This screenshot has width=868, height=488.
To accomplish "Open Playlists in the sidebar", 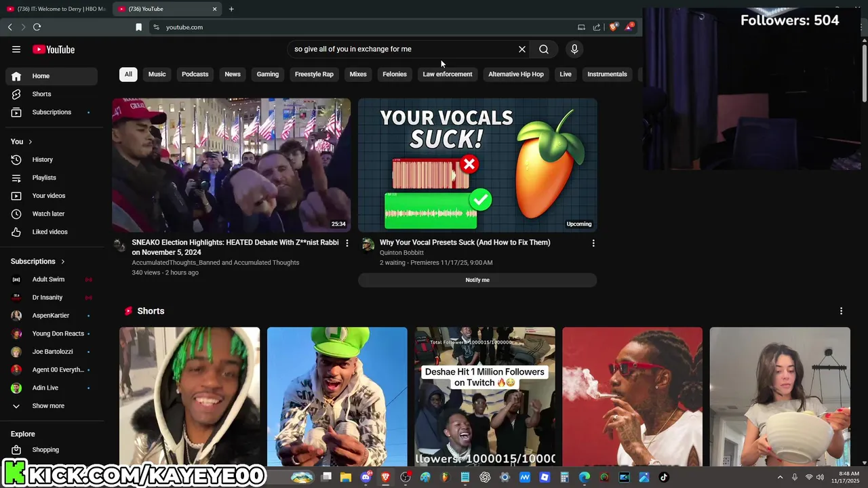I will point(52,178).
